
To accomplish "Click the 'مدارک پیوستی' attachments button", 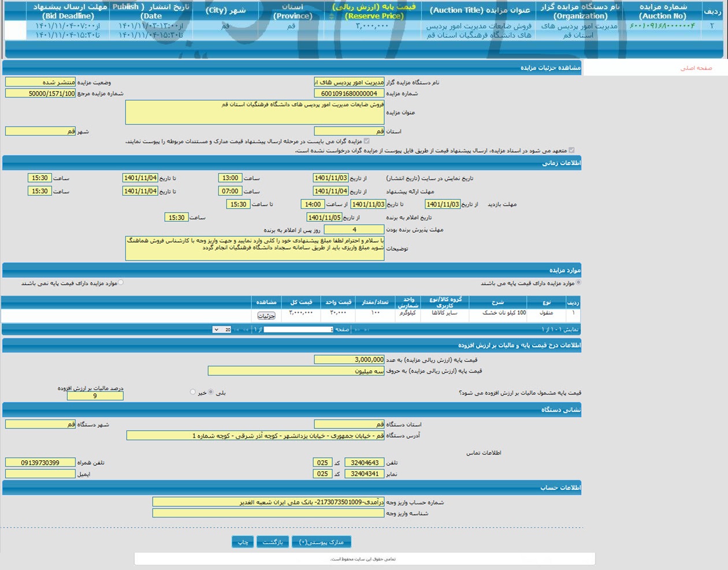I will (321, 542).
